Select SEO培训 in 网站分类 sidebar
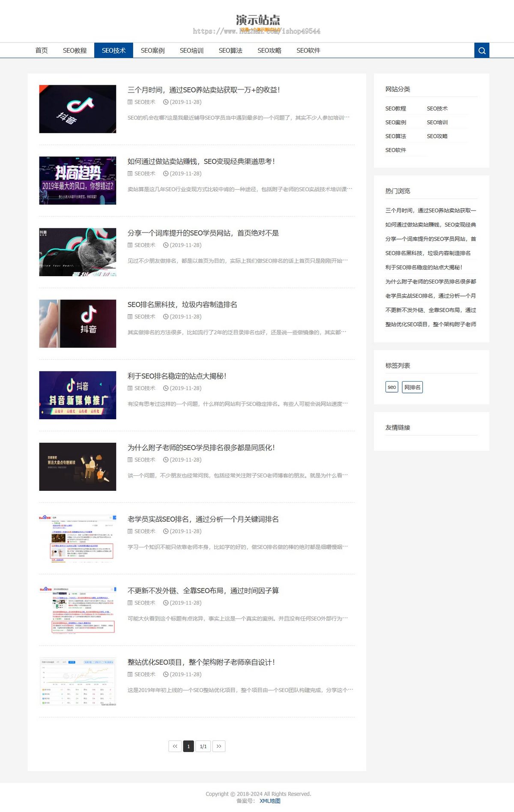This screenshot has width=514, height=812. click(x=437, y=122)
